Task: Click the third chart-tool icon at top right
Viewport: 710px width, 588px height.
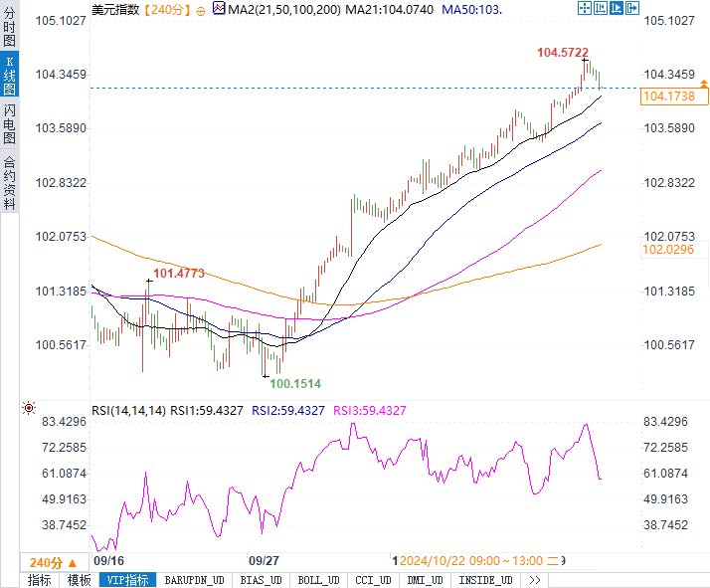Action: [x=617, y=8]
